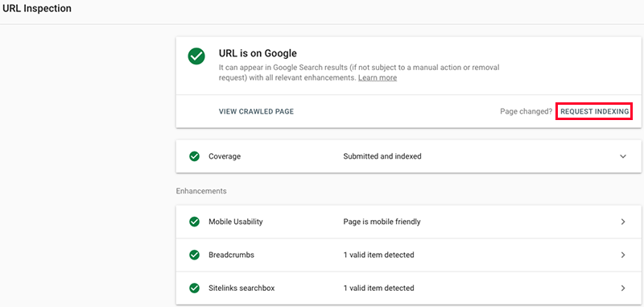This screenshot has width=644, height=307.
Task: Click the 'Breadcrumbs' label
Action: 231,255
